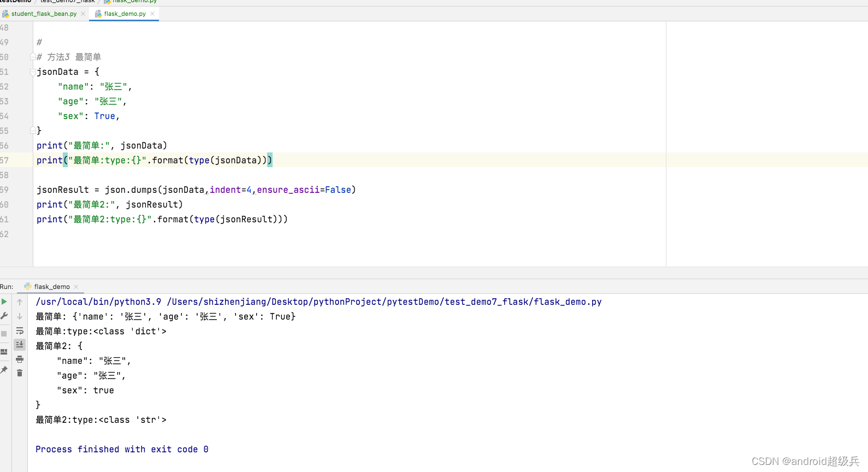The width and height of the screenshot is (868, 472).
Task: Close the flask_demo.py editor tab
Action: tap(152, 14)
